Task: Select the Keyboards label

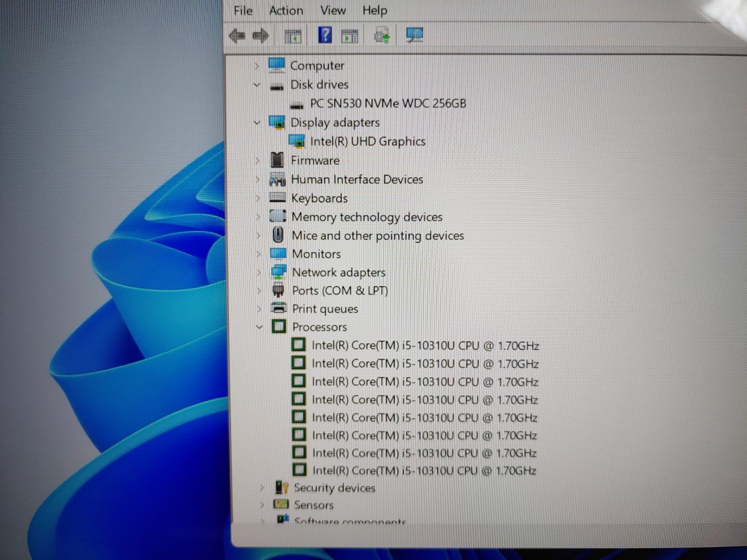Action: [x=320, y=198]
